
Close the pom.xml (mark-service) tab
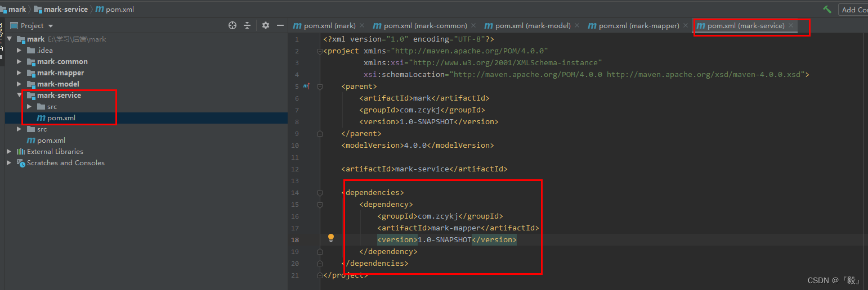tap(791, 25)
